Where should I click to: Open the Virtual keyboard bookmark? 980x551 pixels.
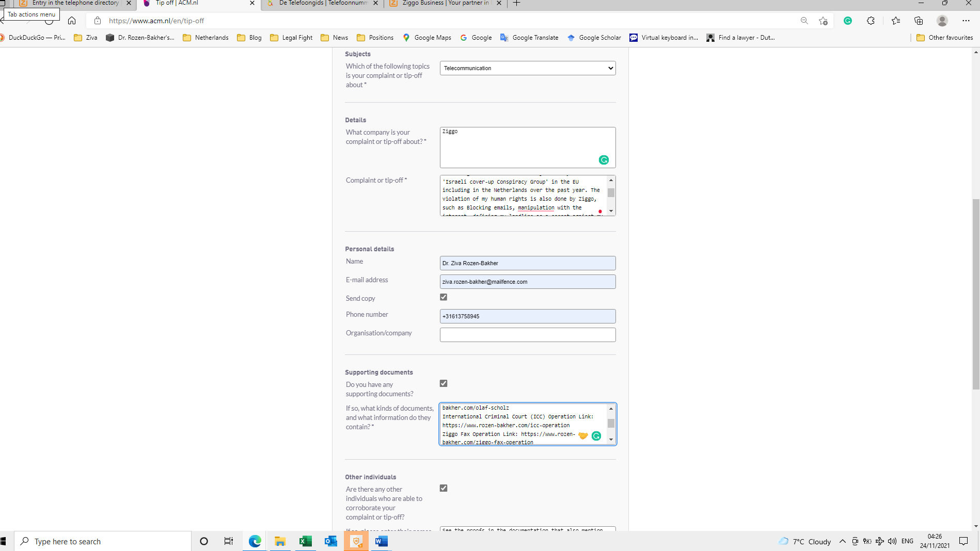[663, 38]
